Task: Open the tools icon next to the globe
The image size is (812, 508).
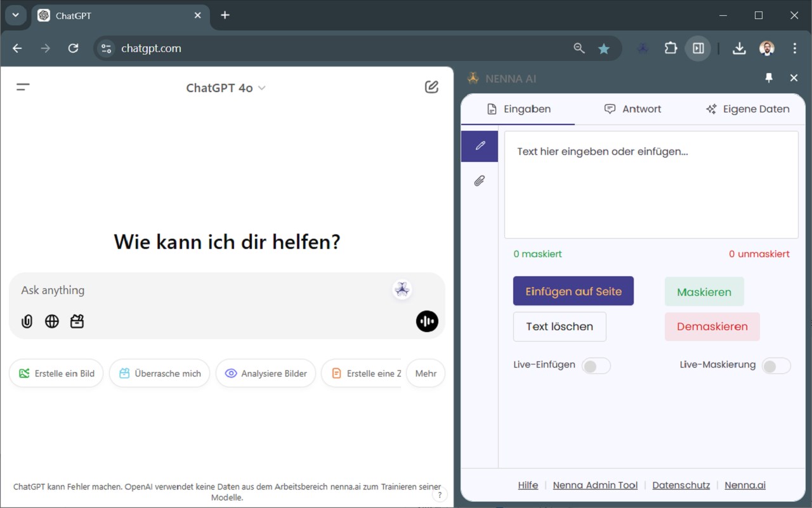Action: [77, 321]
